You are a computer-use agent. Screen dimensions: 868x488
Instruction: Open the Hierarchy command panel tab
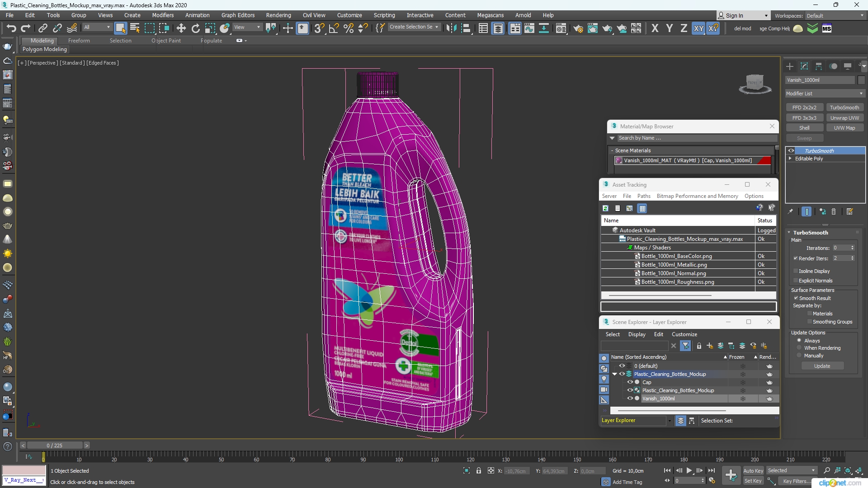pyautogui.click(x=819, y=66)
